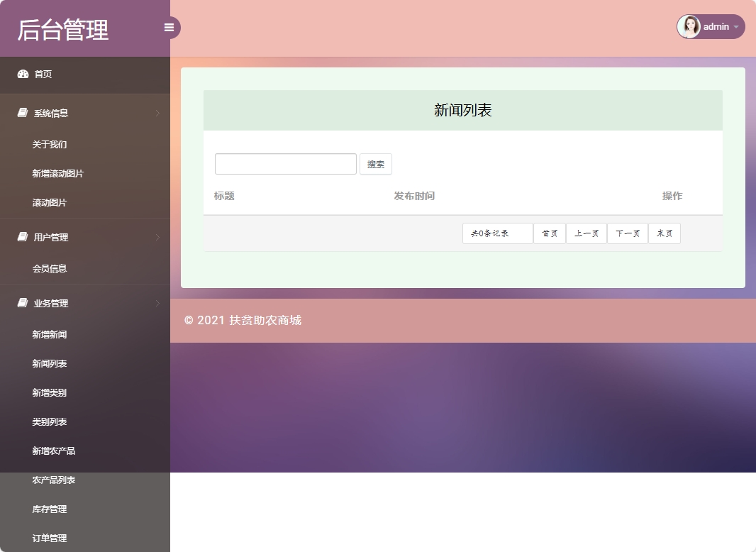Click the 共0条记录 record count label
Viewport: 756px width, 552px height.
pos(496,233)
